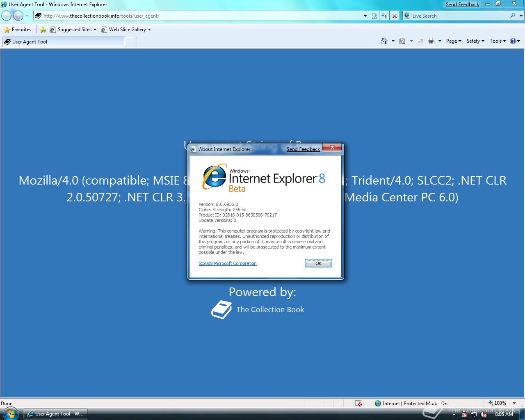
Task: Open the Help question mark menu
Action: point(515,41)
